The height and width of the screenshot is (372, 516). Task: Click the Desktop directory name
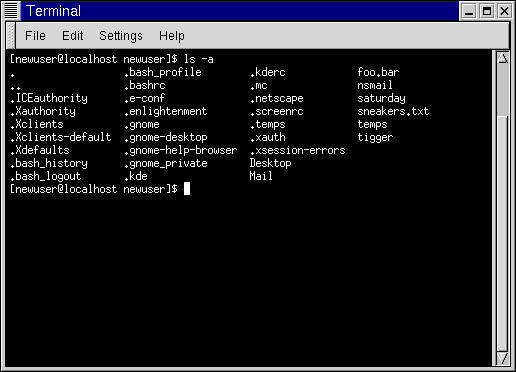click(x=270, y=163)
